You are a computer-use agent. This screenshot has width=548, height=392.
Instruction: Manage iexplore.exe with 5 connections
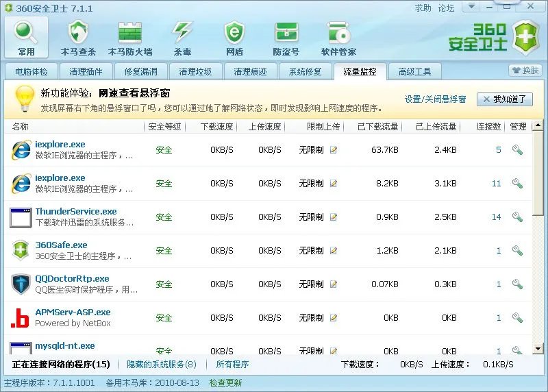click(517, 150)
